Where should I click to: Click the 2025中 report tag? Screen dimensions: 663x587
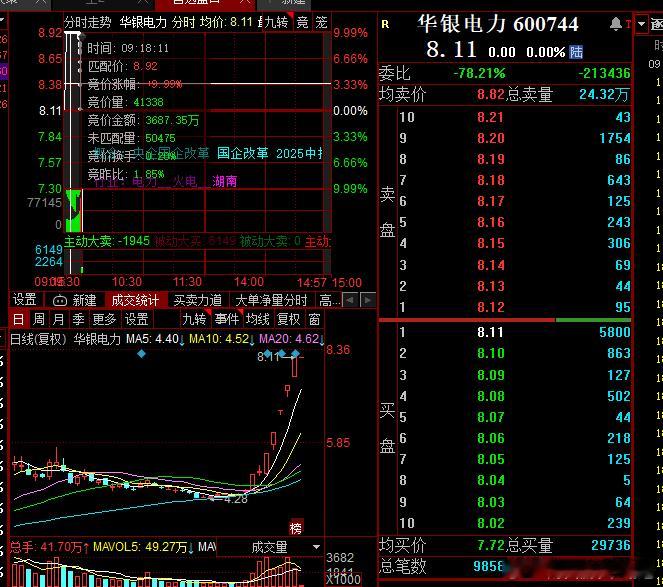point(299,153)
